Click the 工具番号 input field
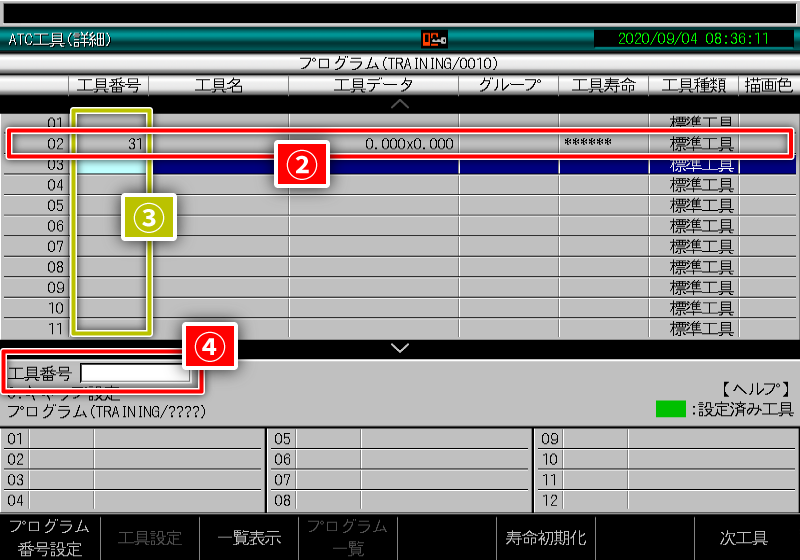The image size is (800, 560). click(x=134, y=374)
